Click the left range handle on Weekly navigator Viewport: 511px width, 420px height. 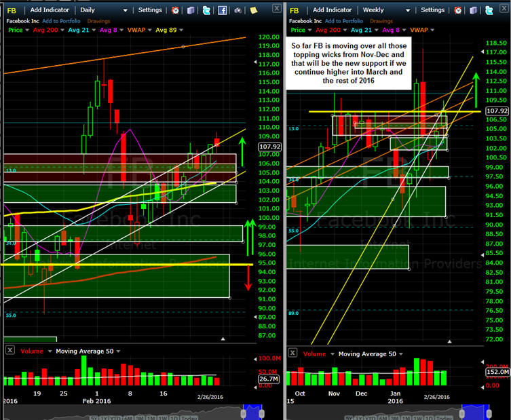tap(461, 413)
